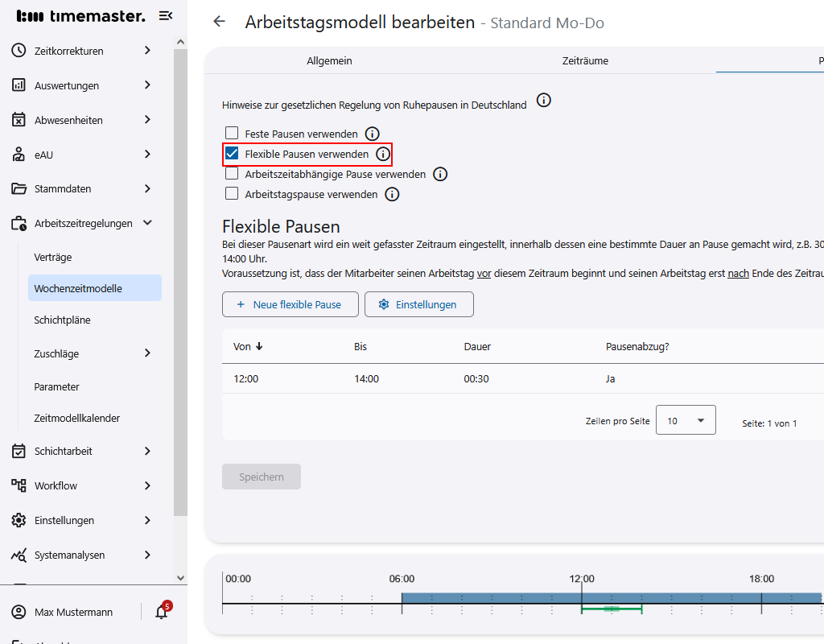Click the Neue flexible Pause button
The width and height of the screenshot is (824, 644).
(x=290, y=304)
